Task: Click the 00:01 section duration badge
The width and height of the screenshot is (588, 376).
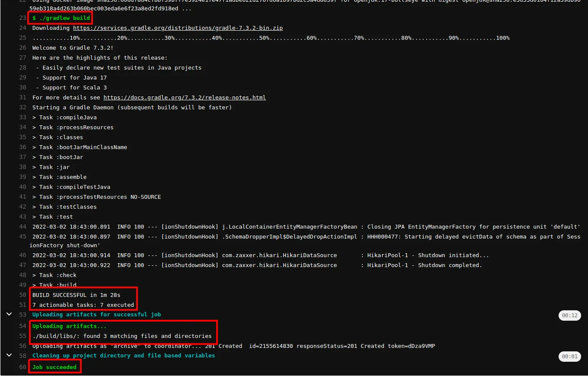Action: point(570,357)
